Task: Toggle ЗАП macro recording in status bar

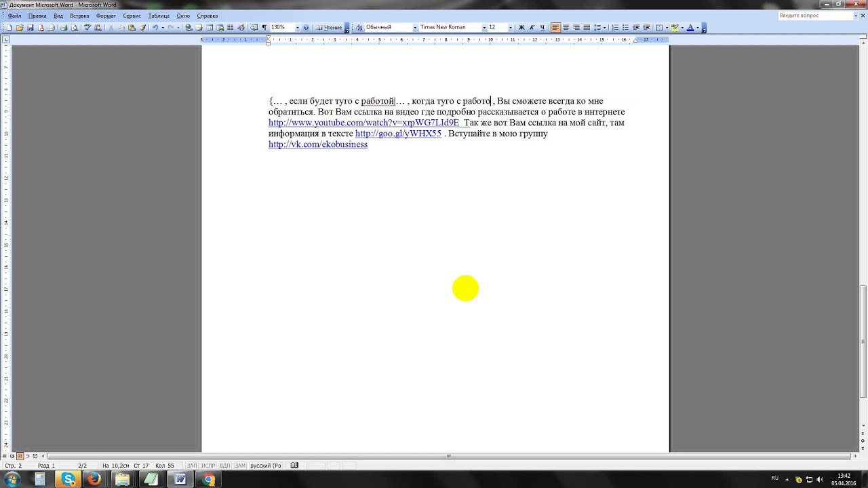Action: 192,466
